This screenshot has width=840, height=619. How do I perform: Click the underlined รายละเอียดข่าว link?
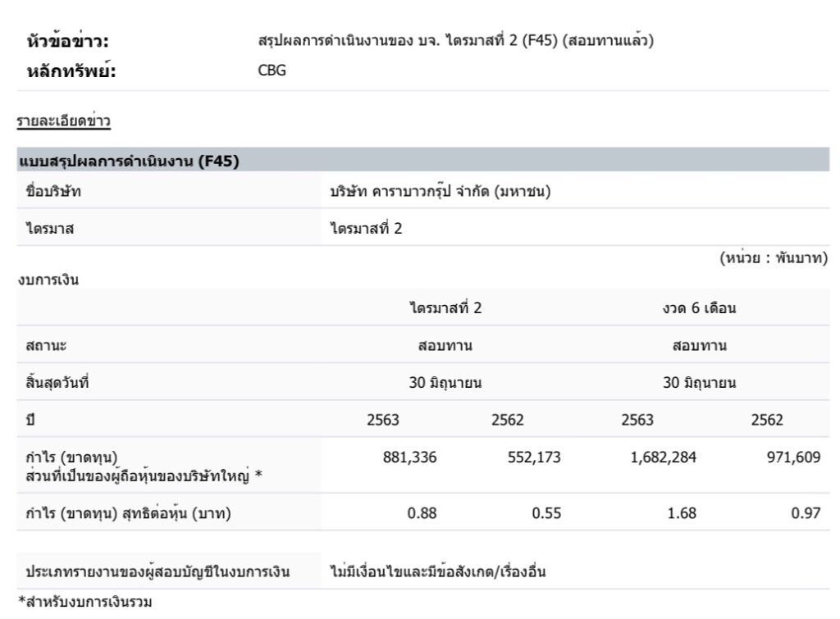click(64, 122)
